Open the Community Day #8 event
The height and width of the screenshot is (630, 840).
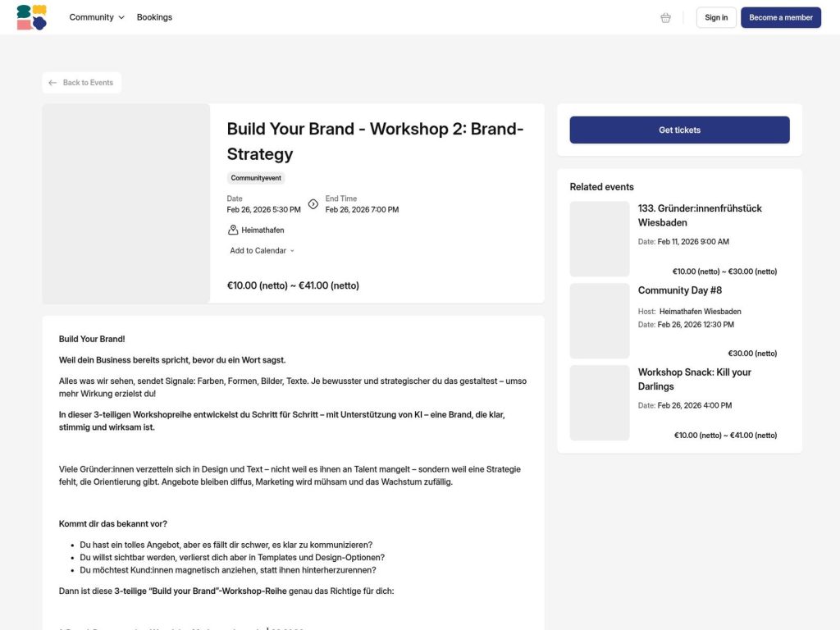679,290
